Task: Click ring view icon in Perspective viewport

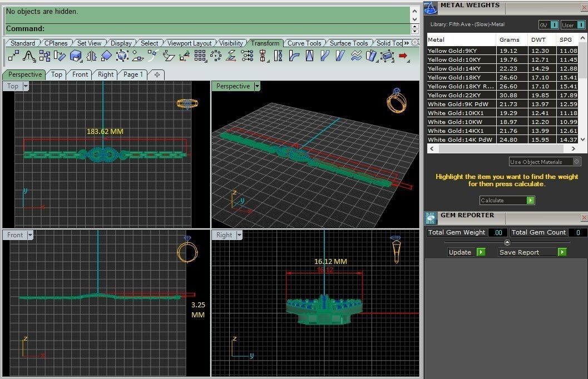Action: pyautogui.click(x=397, y=101)
